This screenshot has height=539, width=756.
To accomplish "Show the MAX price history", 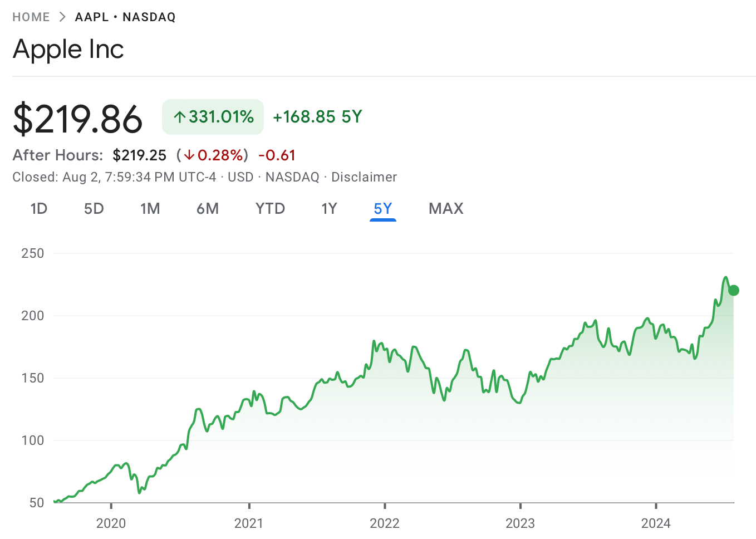I will coord(446,209).
